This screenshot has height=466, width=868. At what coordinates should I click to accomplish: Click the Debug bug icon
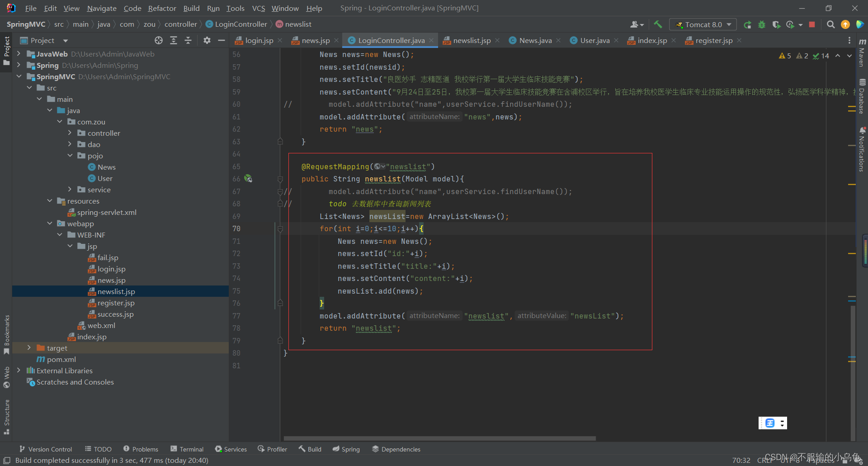(762, 24)
